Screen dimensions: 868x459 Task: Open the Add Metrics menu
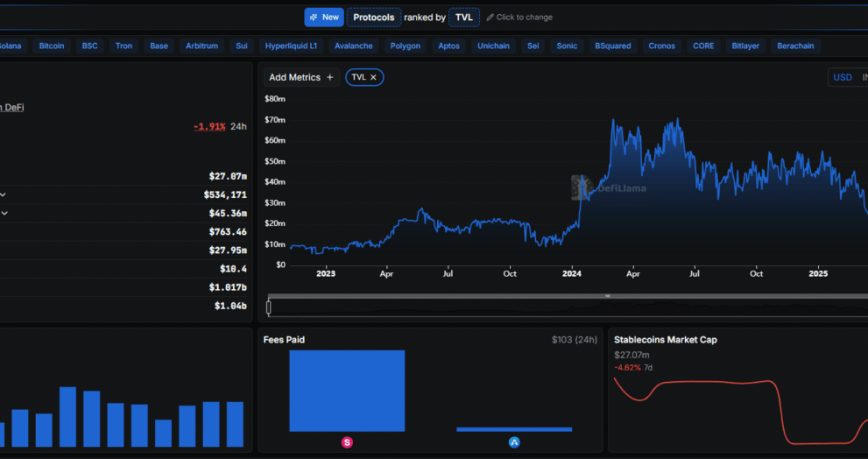(x=301, y=77)
